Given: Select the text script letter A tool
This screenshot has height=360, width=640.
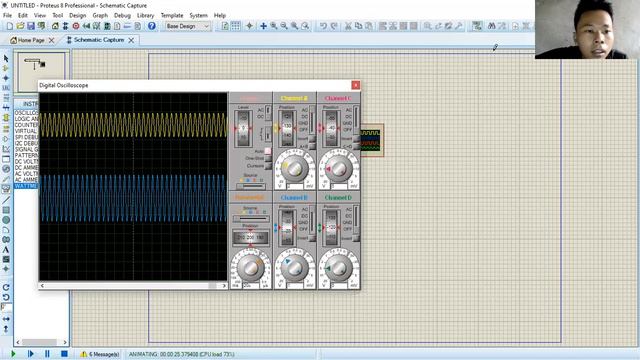Looking at the screenshot, I should click(6, 249).
